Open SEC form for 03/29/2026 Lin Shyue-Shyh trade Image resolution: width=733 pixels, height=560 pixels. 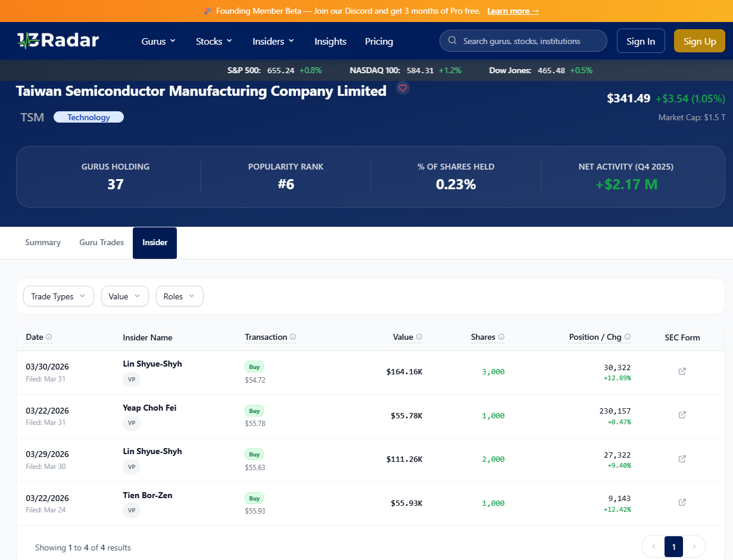(682, 459)
